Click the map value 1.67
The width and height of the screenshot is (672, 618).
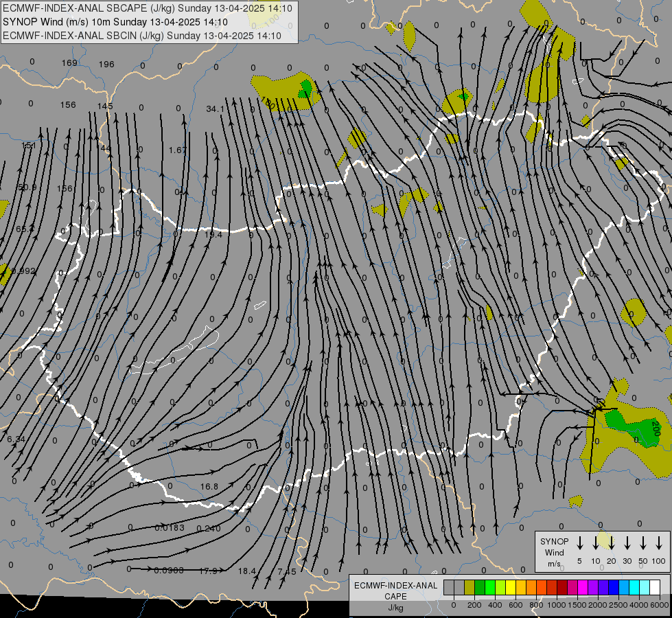(177, 150)
